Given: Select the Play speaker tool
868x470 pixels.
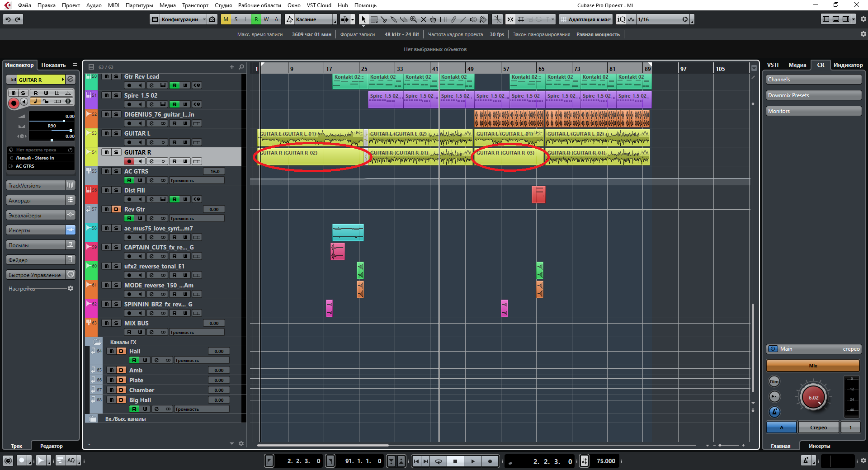Looking at the screenshot, I should pos(473,19).
